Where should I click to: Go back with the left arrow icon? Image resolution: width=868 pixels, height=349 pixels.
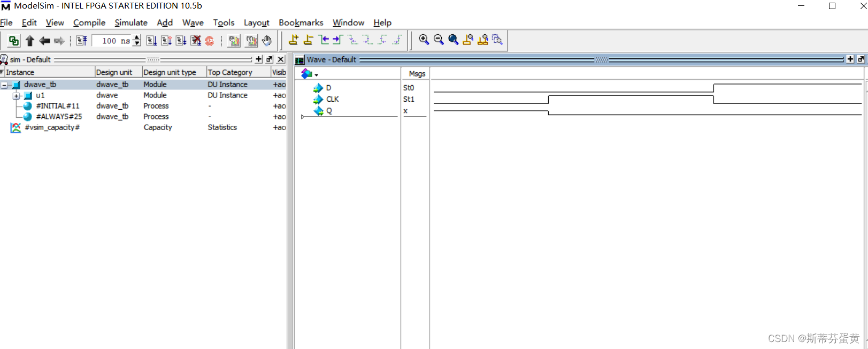44,41
